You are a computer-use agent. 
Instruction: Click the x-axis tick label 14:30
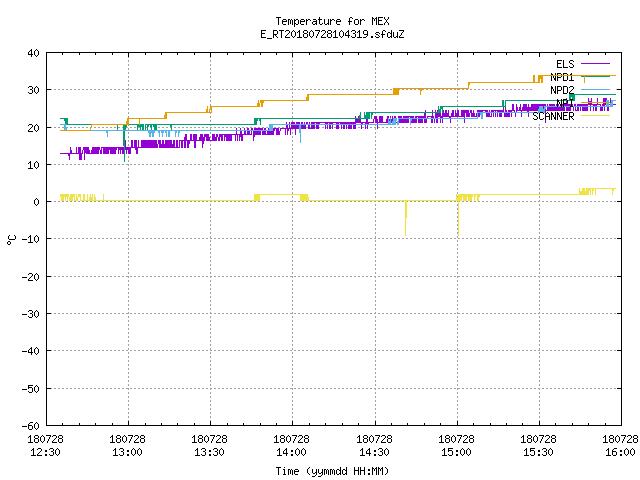(x=374, y=452)
